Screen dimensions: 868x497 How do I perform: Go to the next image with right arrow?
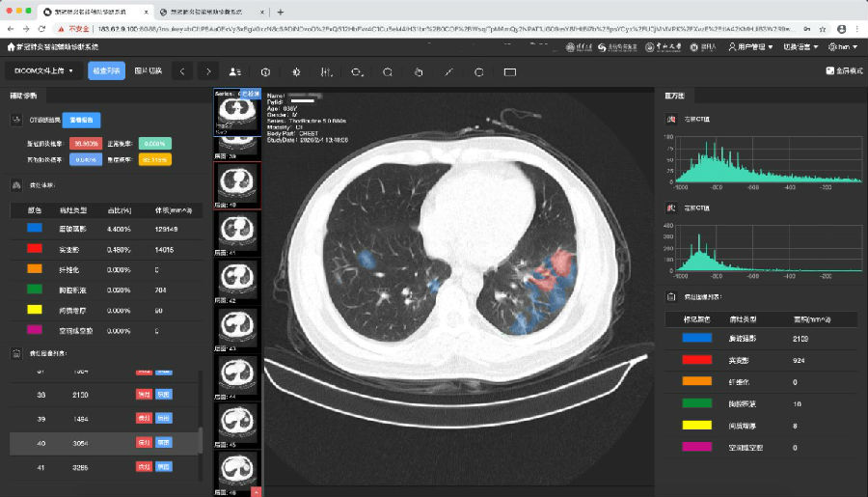[x=208, y=71]
